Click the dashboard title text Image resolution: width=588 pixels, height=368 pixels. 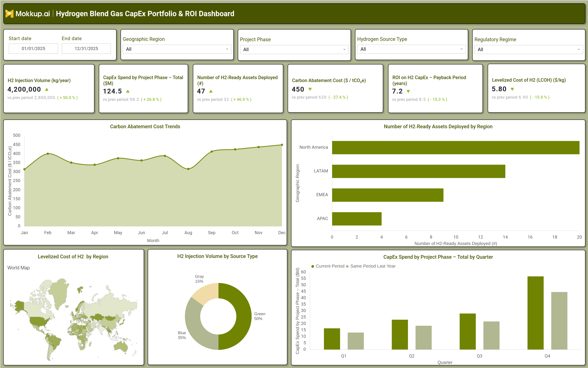[x=145, y=14]
